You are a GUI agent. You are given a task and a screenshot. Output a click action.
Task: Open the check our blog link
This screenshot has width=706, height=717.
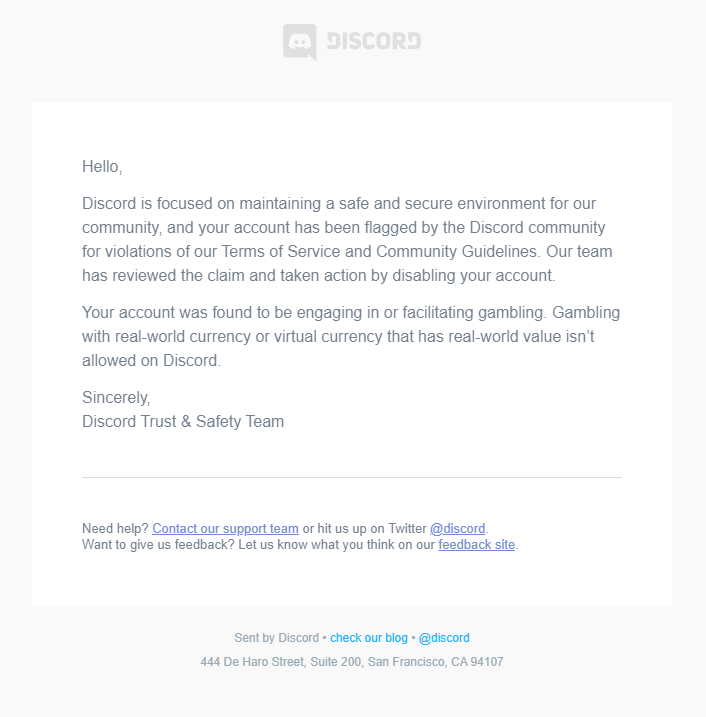[369, 638]
